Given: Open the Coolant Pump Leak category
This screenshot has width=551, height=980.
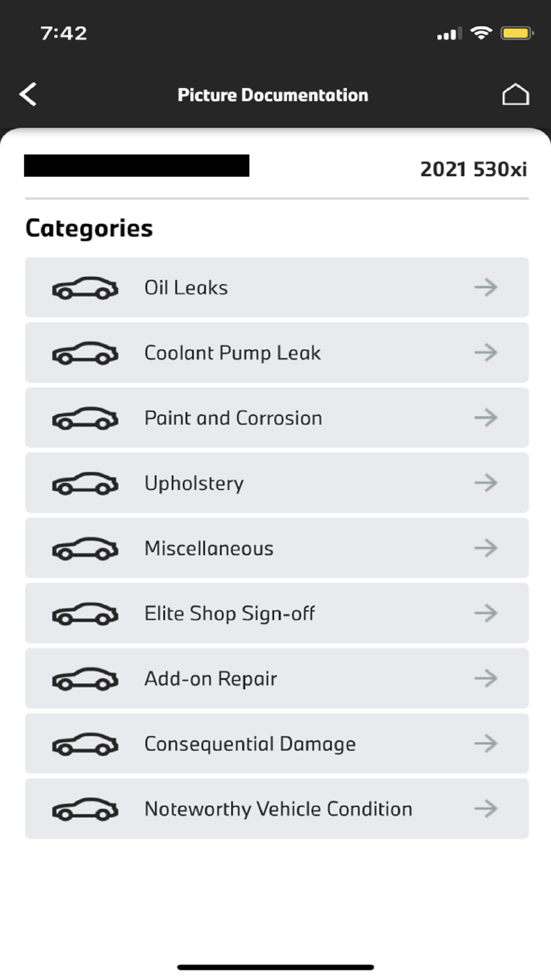Looking at the screenshot, I should pyautogui.click(x=277, y=353).
